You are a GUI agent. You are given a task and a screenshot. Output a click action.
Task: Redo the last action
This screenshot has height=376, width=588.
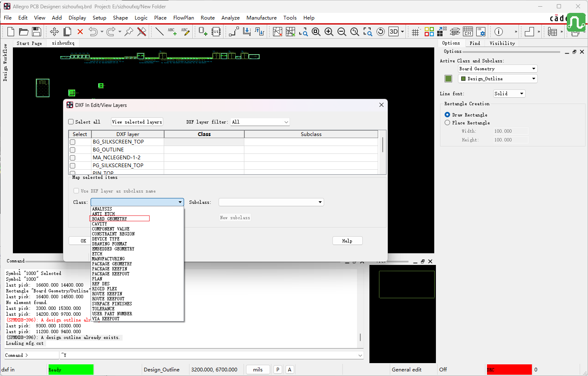click(x=111, y=32)
